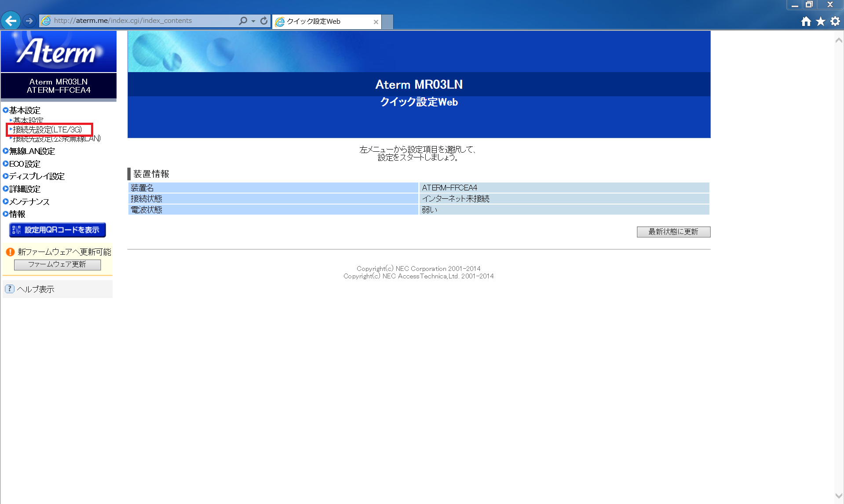The image size is (844, 504).
Task: Show the 設定用QRコード display
Action: click(x=57, y=230)
